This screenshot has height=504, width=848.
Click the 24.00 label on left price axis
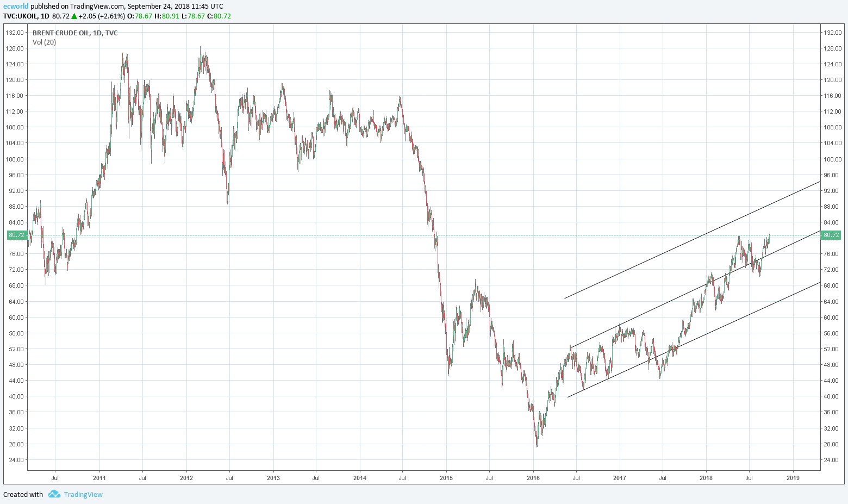[16, 460]
